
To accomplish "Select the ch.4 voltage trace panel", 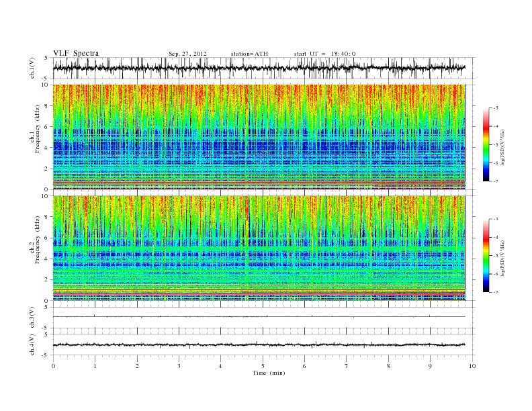I will coord(264,345).
